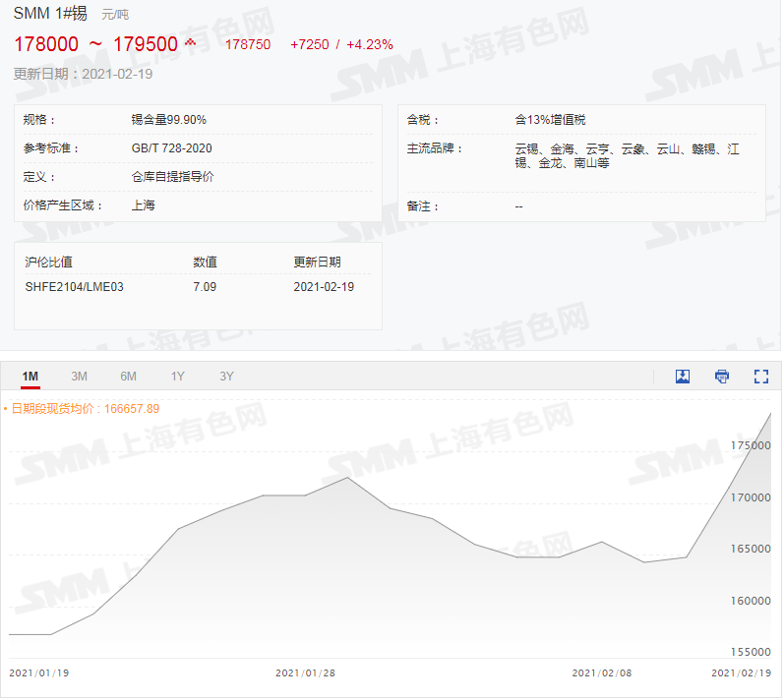Click the 2021/01/28 x-axis date label
Viewport: 784px width, 700px height.
pos(304,673)
